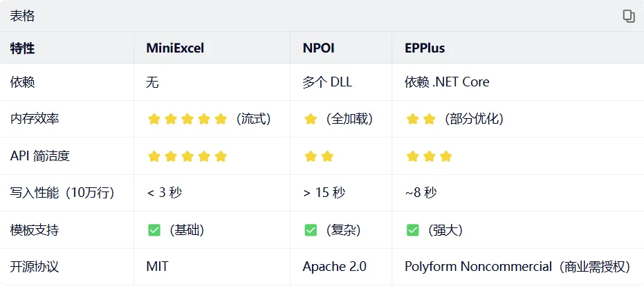Click the EPPlus column header
Viewport: 644px width, 291px height.
click(x=424, y=48)
